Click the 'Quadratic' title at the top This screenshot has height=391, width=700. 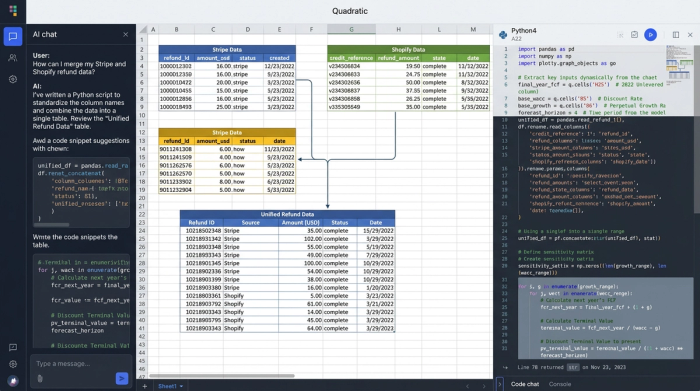[x=350, y=11]
